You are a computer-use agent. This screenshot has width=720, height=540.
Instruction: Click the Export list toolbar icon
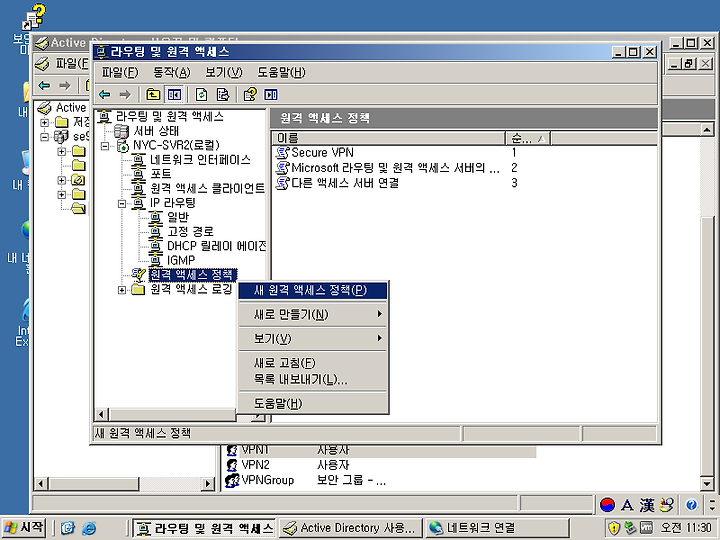click(223, 95)
